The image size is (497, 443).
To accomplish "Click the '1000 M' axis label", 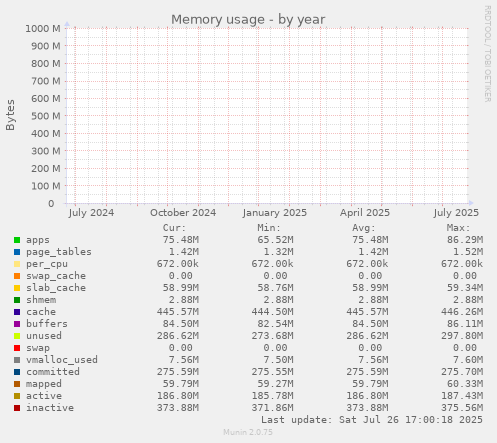I will point(43,29).
